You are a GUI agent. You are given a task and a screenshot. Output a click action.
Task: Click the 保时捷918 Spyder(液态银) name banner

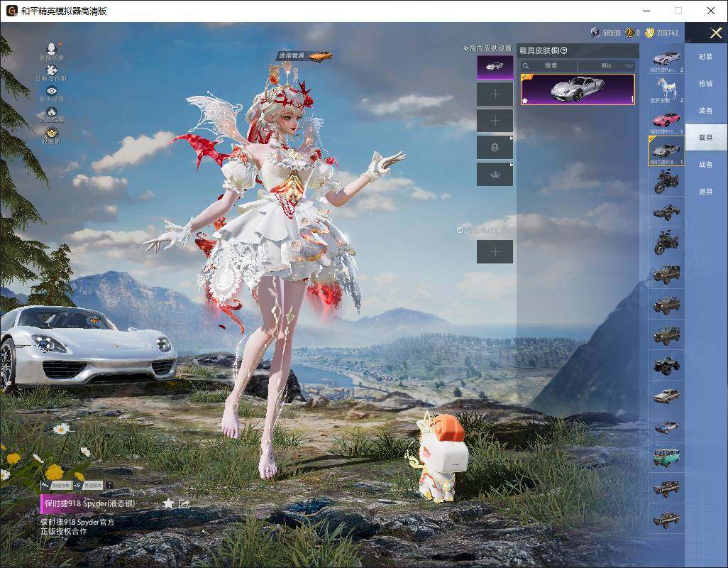89,503
